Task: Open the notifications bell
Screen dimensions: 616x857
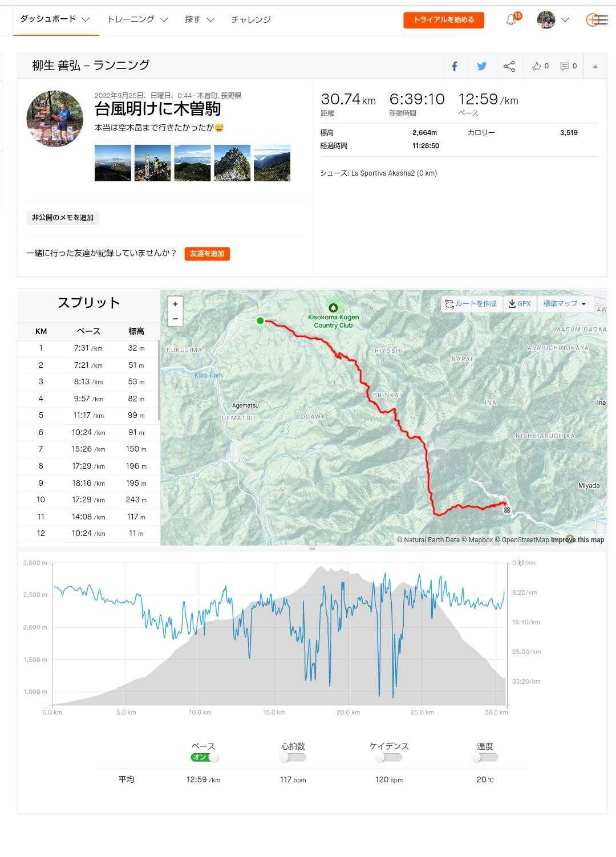Action: point(512,20)
